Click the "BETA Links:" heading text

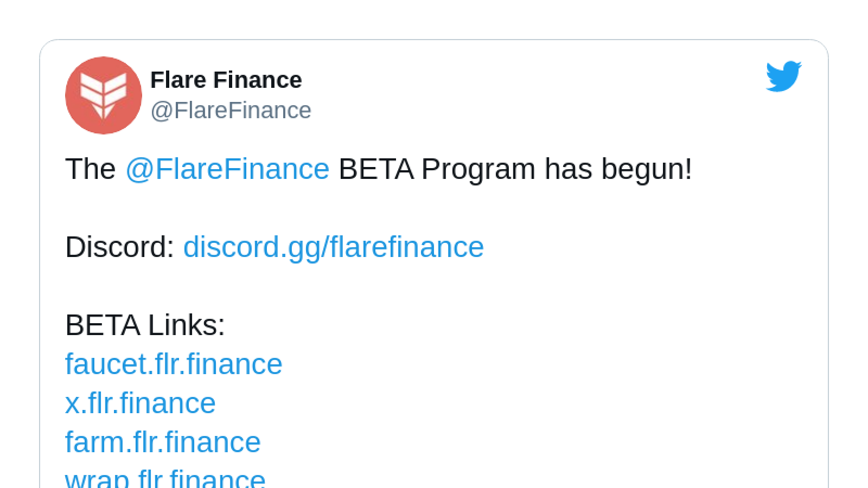click(x=145, y=325)
